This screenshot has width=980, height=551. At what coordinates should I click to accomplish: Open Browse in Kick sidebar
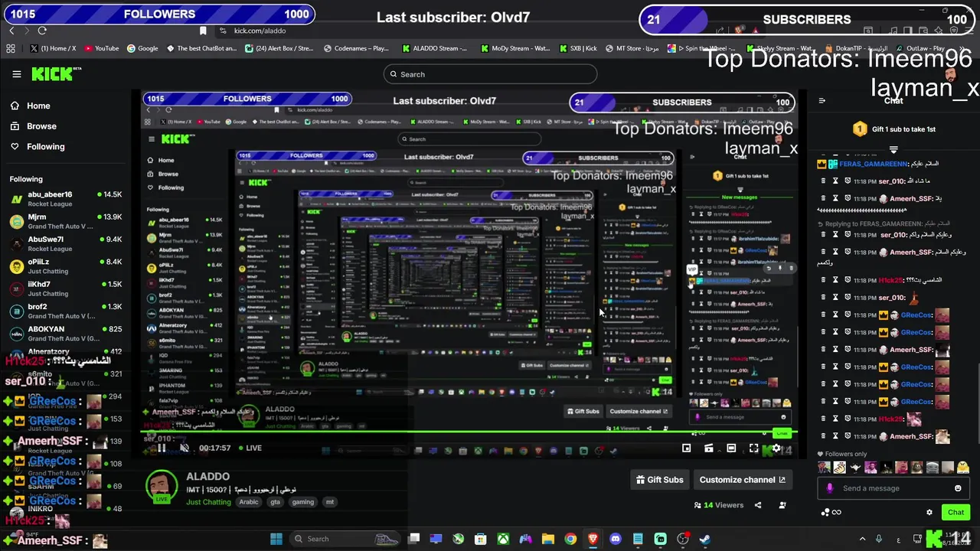[34, 126]
